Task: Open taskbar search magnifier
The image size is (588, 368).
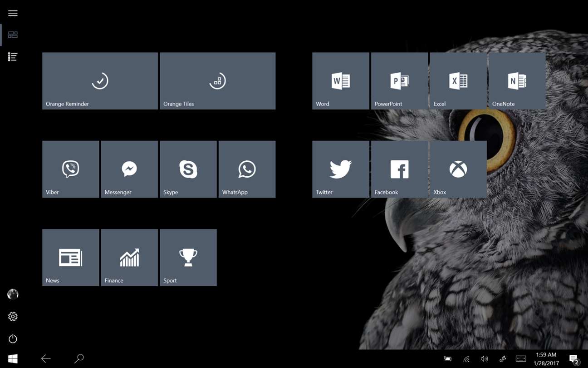Action: click(79, 359)
